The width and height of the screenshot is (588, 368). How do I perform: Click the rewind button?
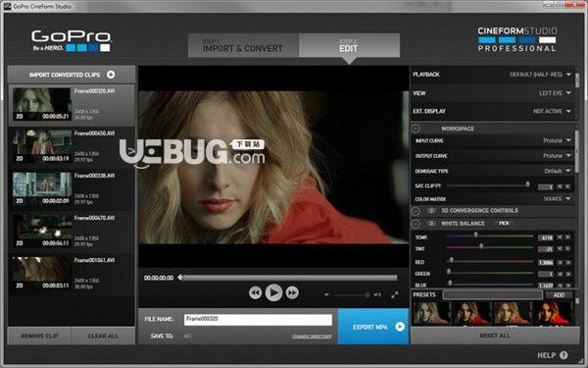256,292
